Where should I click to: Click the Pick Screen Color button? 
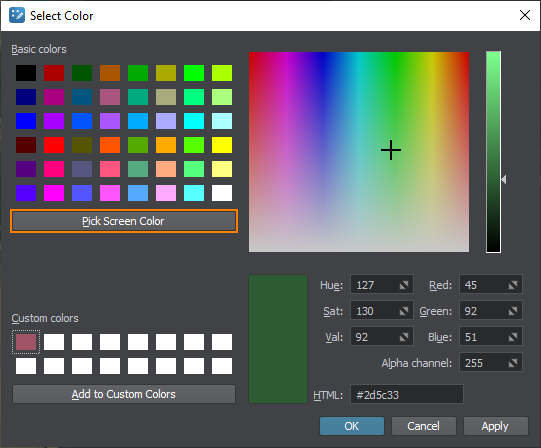(x=124, y=221)
